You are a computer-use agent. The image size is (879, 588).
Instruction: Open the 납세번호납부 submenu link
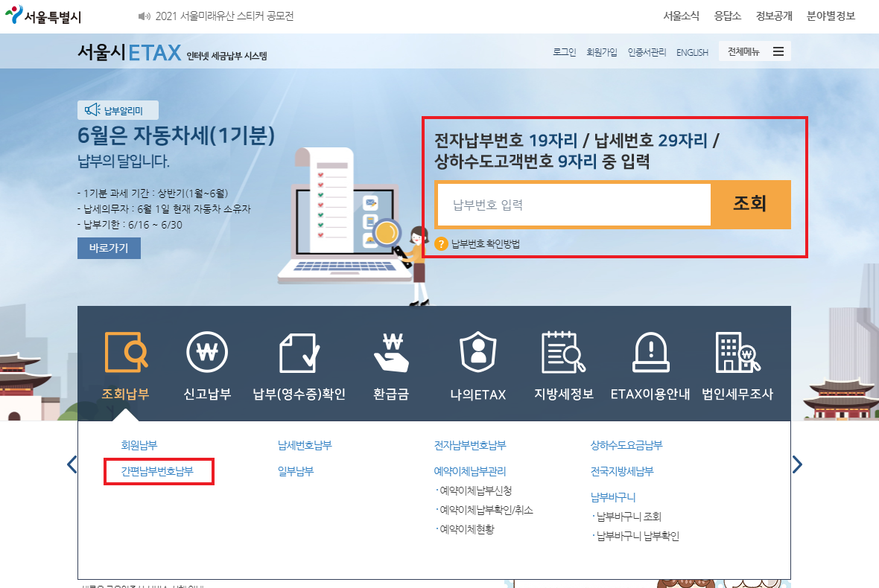[x=305, y=445]
